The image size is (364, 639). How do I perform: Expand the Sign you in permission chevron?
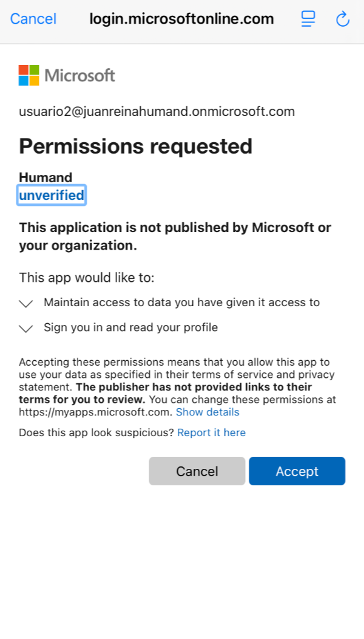coord(25,329)
